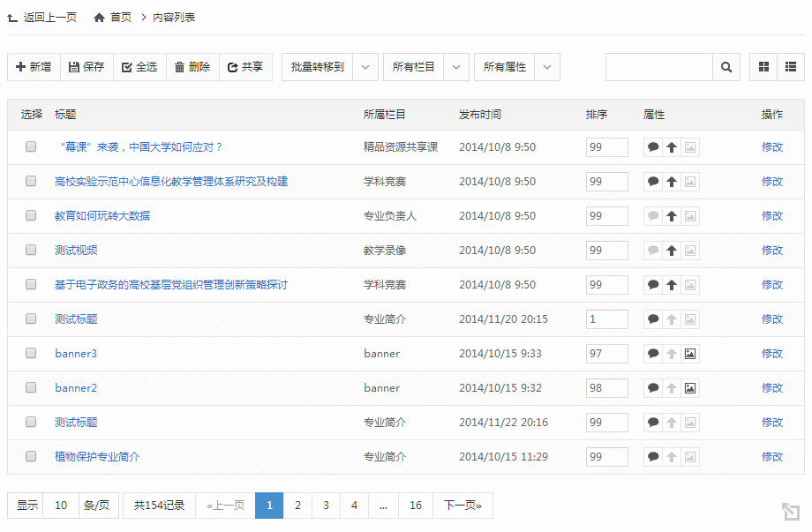This screenshot has width=812, height=532.
Task: Check the checkbox for 教育如何玩转大数据
Action: (x=31, y=215)
